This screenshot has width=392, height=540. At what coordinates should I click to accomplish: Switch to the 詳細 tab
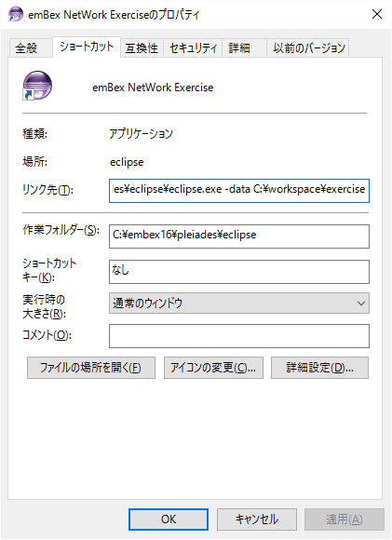click(244, 47)
